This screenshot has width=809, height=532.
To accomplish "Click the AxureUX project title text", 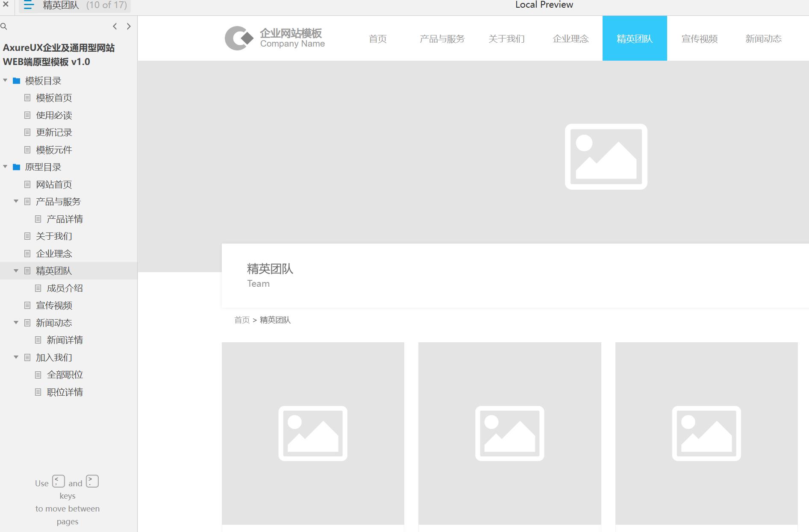I will (x=59, y=55).
